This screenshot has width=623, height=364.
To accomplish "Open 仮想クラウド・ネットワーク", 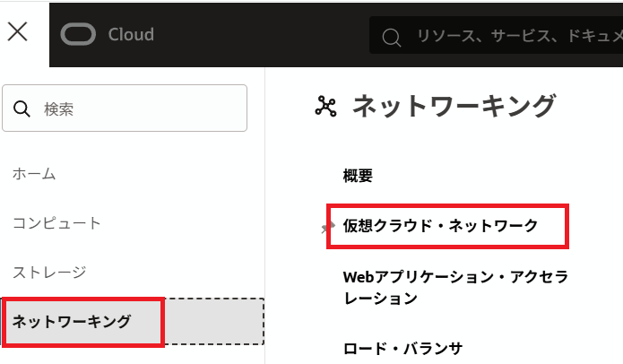I will pyautogui.click(x=440, y=225).
